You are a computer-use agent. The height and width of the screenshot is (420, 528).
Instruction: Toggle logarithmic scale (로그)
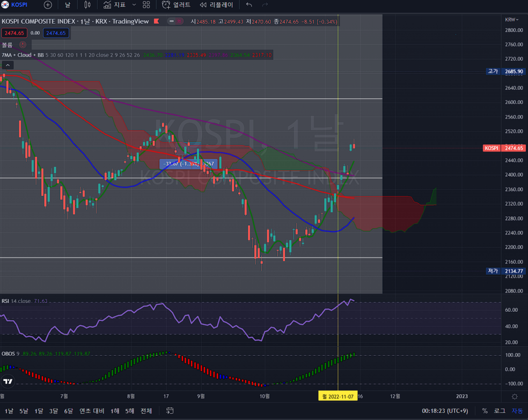point(500,411)
